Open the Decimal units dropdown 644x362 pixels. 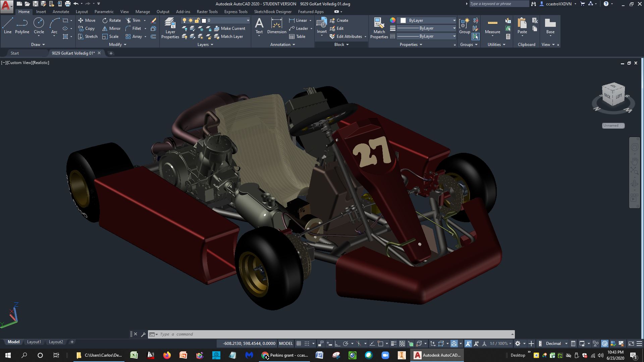tap(556, 344)
